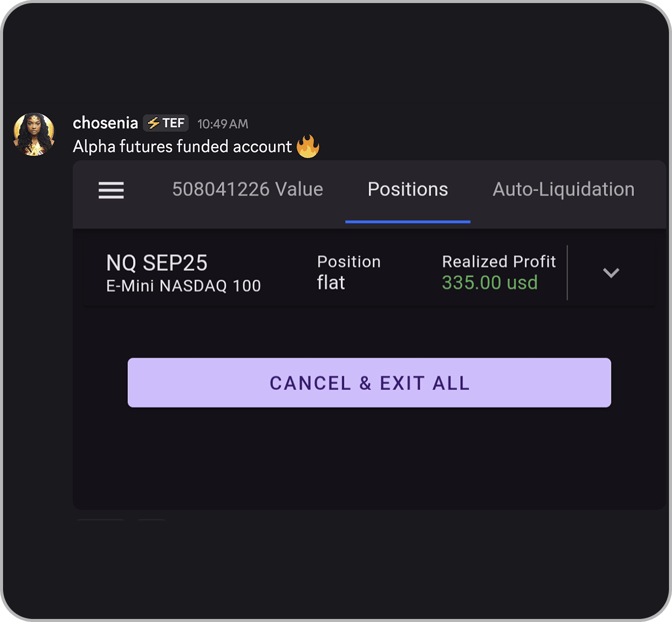Screen dimensions: 672x622
Task: Click the TEF server tag text
Action: 173,123
